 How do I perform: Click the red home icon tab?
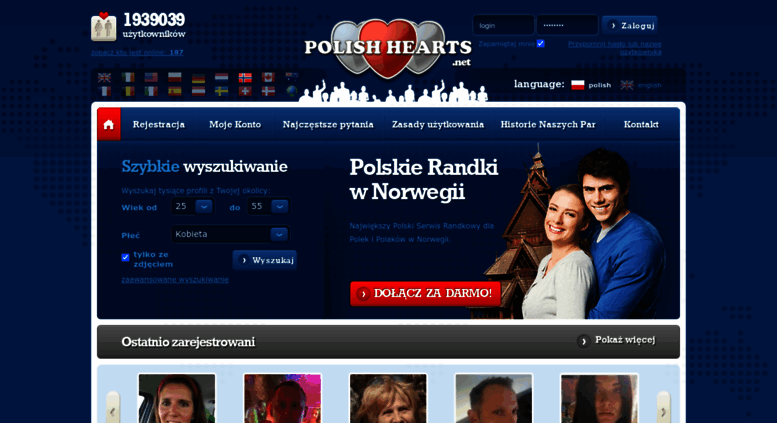pyautogui.click(x=109, y=124)
